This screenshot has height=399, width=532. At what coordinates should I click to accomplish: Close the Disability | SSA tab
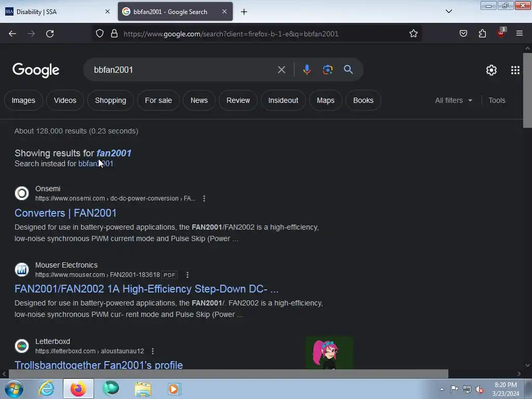[x=107, y=11]
